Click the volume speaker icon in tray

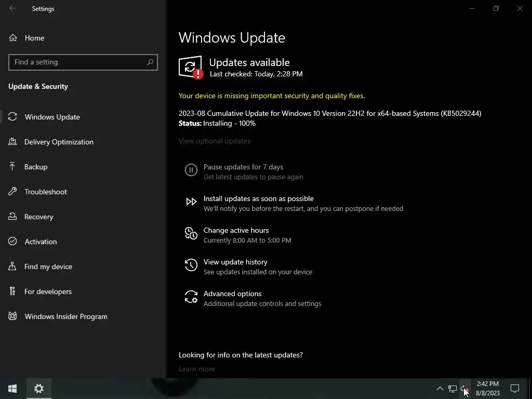464,389
